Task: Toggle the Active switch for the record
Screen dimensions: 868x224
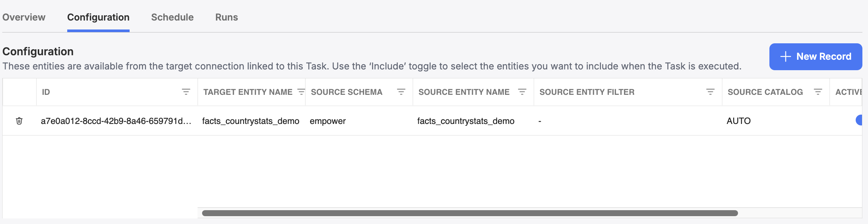Action: 859,120
